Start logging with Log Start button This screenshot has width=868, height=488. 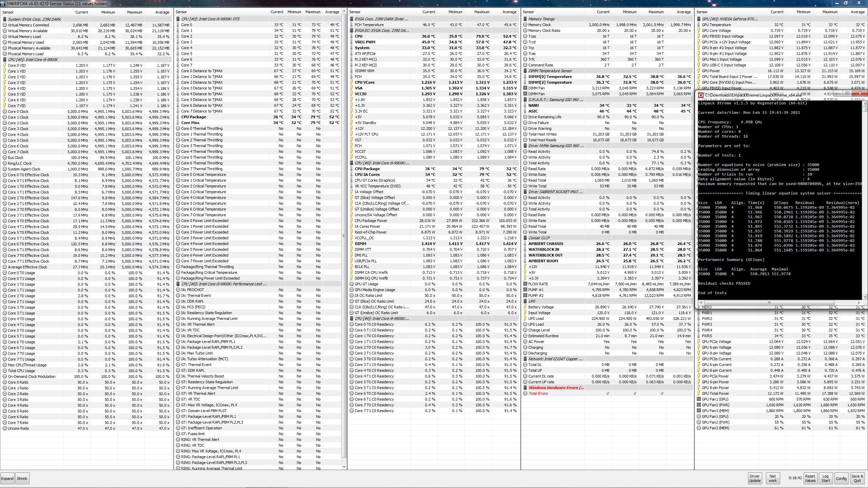[826, 478]
